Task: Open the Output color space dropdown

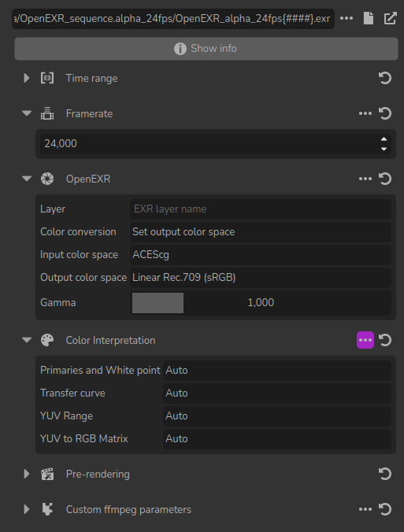Action: (261, 278)
